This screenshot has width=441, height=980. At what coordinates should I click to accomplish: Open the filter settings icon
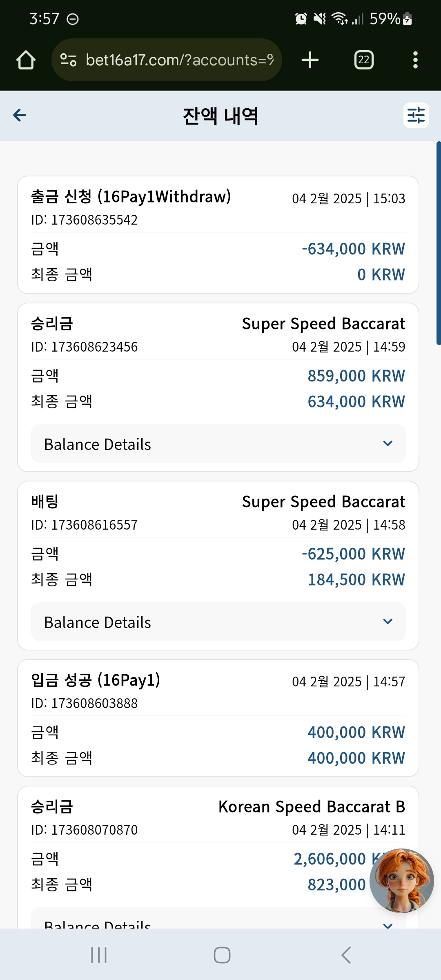(416, 115)
